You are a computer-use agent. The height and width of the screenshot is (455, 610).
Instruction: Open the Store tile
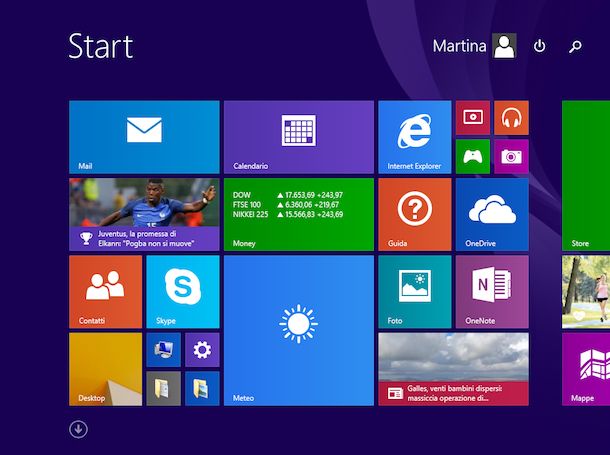[x=586, y=175]
